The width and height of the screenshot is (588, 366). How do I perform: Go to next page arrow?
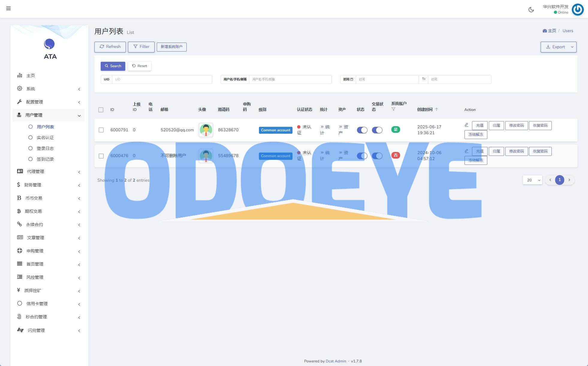569,180
